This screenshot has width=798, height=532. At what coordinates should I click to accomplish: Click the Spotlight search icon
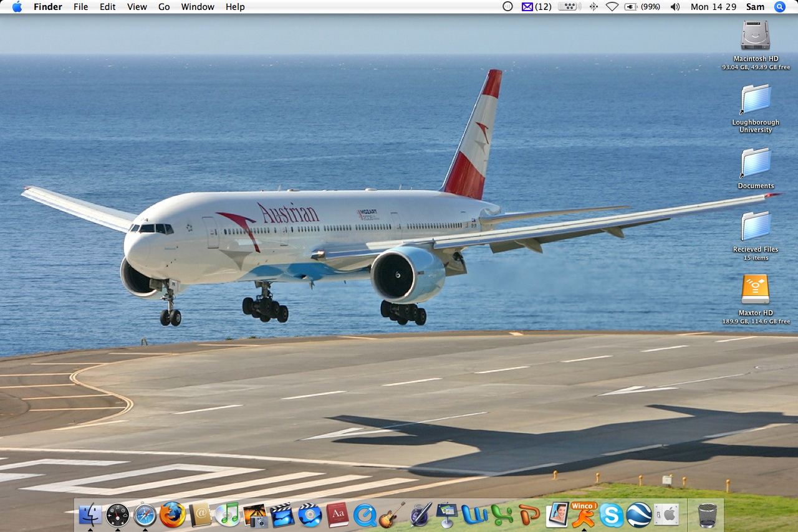click(780, 7)
